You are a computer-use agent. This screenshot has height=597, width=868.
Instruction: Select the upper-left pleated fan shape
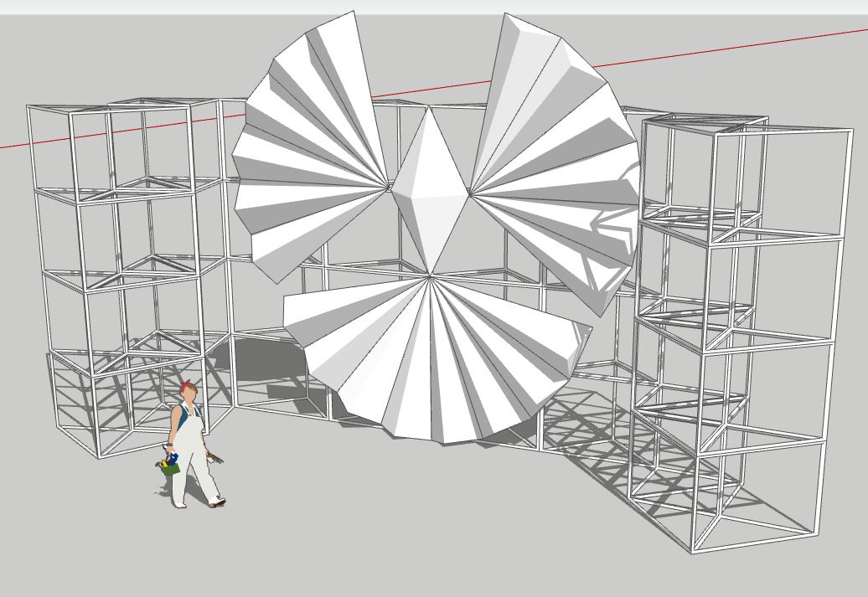[x=310, y=149]
